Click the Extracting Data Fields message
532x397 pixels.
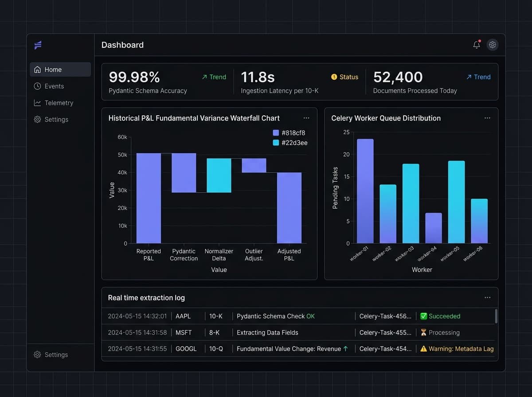(x=267, y=333)
